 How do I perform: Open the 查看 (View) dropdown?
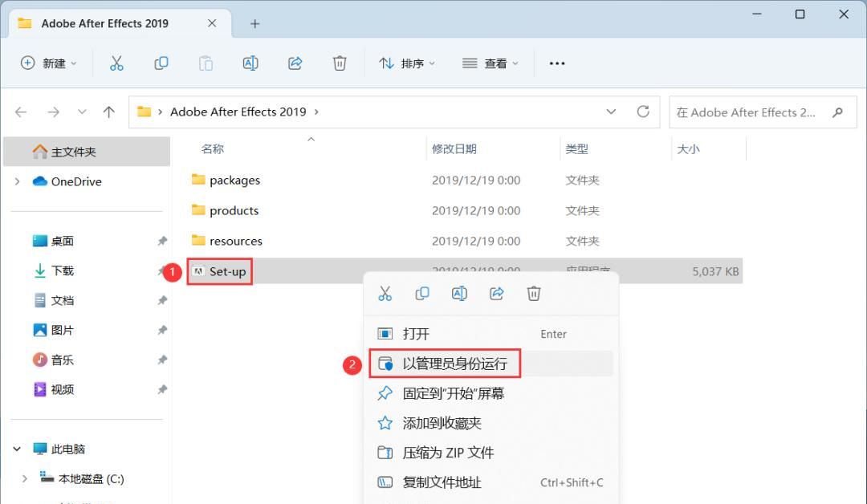click(499, 63)
